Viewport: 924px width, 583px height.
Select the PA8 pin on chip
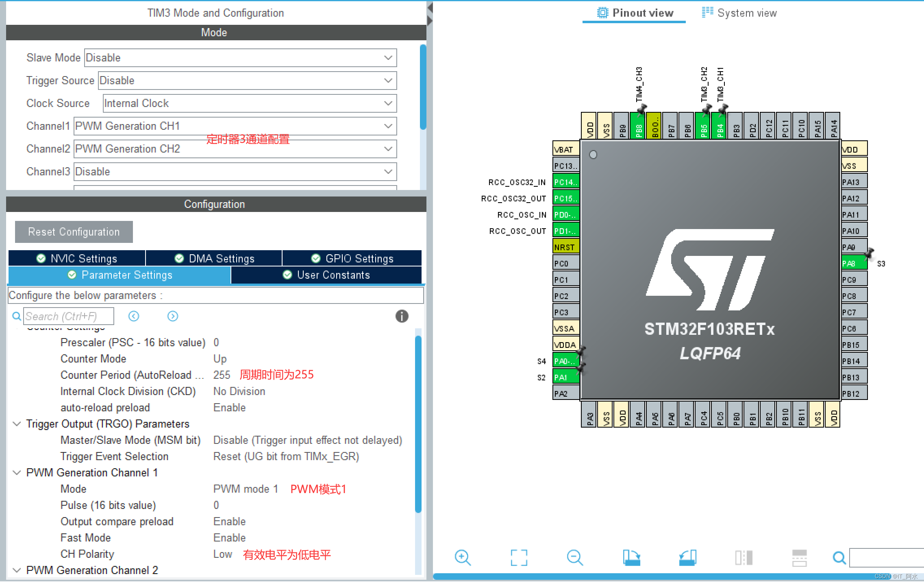[854, 263]
